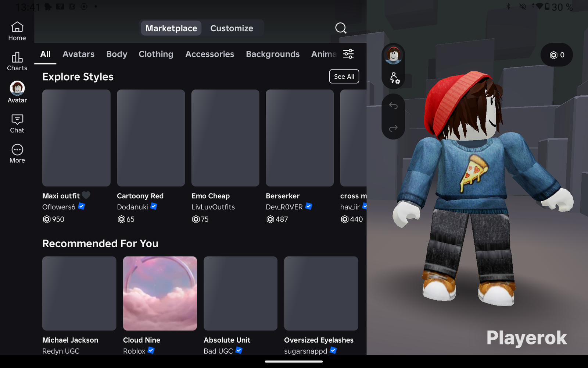Switch to the Marketplace toggle
The width and height of the screenshot is (588, 368).
click(x=171, y=28)
